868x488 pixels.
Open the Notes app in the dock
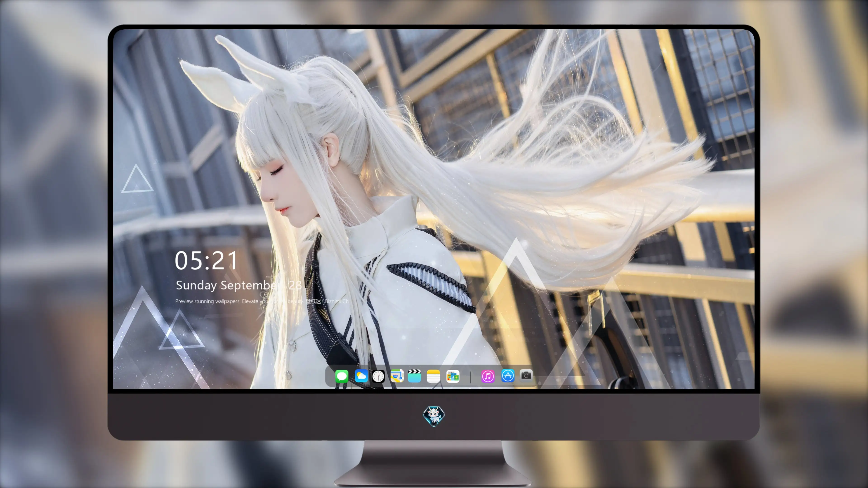(433, 376)
